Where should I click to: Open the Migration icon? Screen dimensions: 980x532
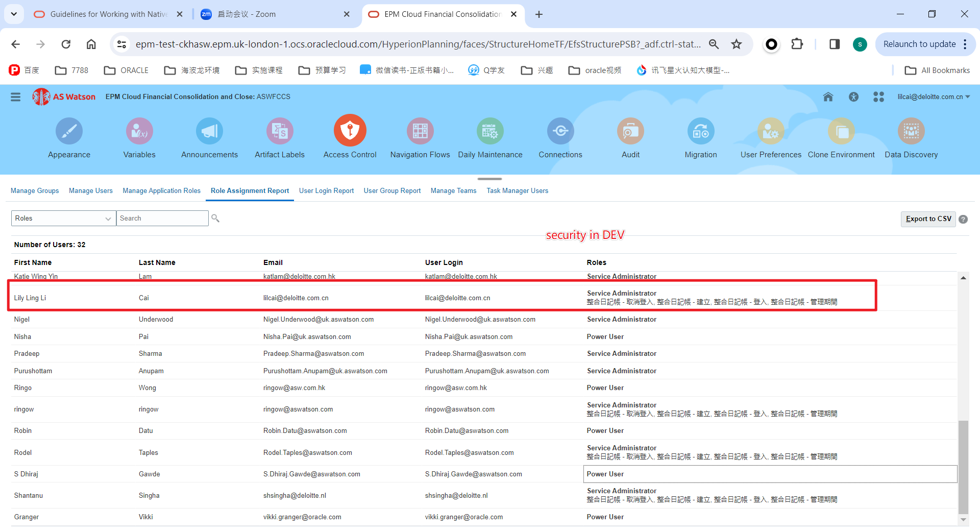(701, 131)
